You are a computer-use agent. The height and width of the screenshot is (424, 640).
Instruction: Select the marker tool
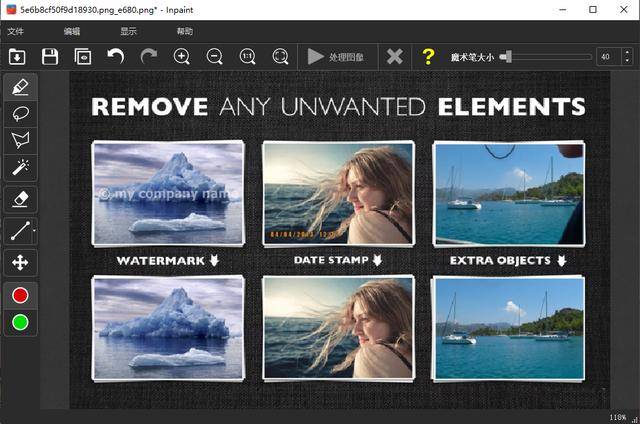click(x=20, y=87)
